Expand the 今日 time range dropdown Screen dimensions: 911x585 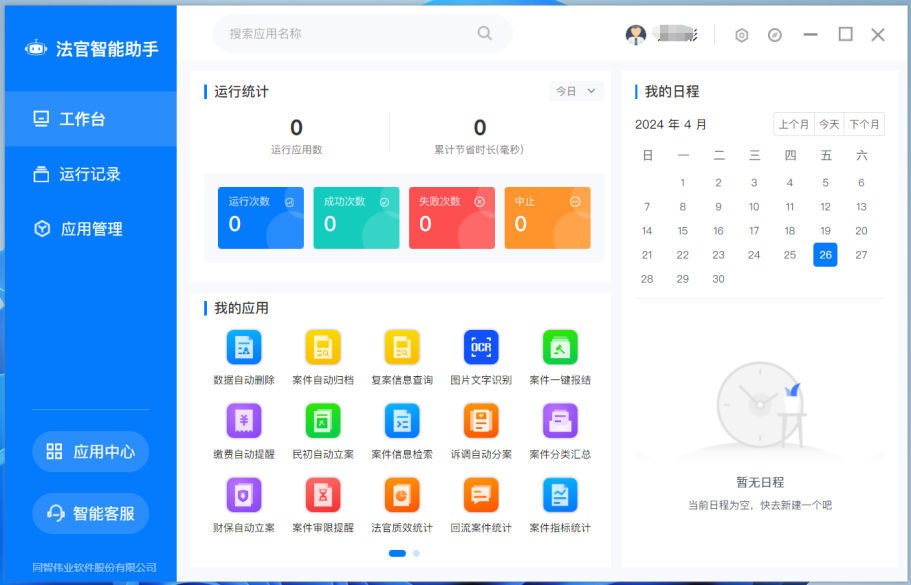(x=577, y=91)
